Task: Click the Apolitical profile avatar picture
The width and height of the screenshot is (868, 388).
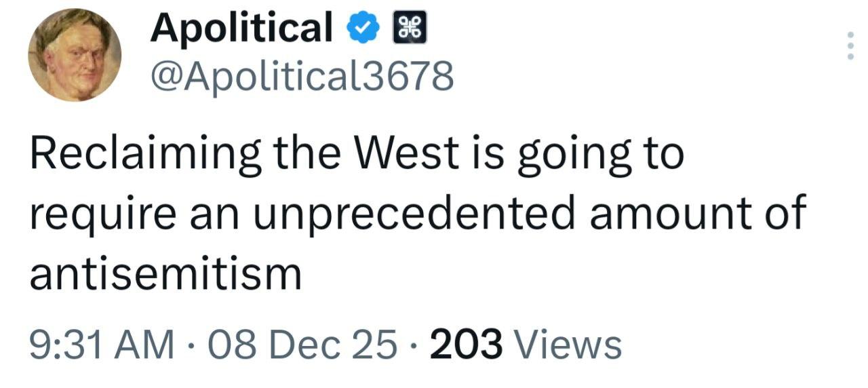Action: tap(75, 56)
